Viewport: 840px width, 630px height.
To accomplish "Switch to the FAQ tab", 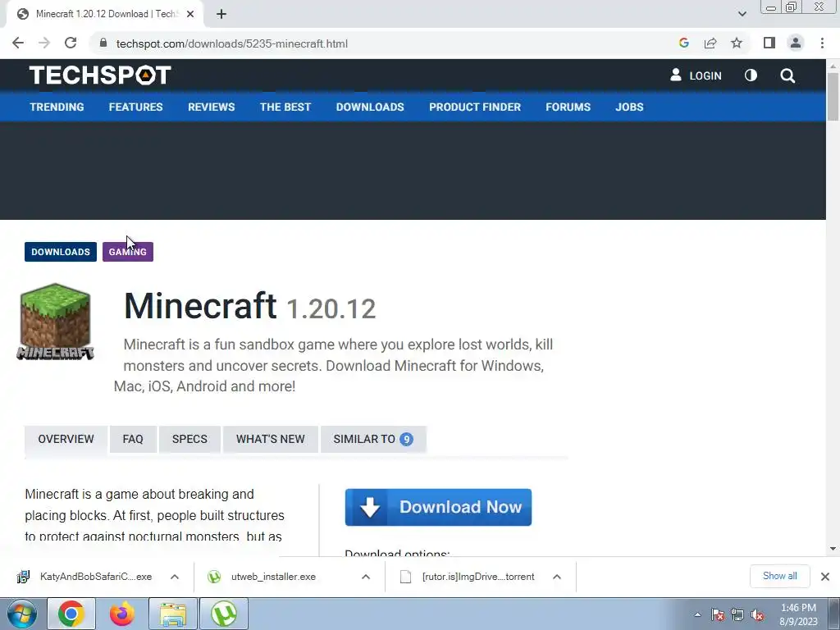I will coord(133,440).
